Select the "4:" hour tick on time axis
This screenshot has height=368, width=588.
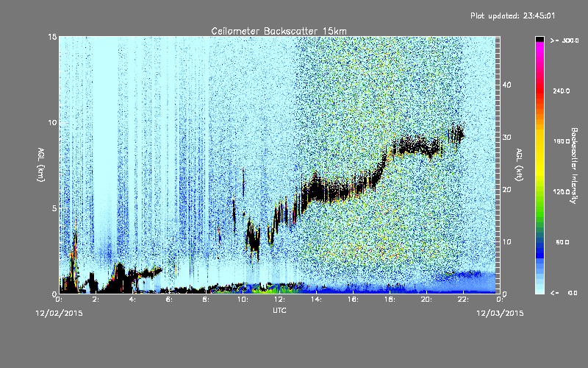tap(133, 300)
